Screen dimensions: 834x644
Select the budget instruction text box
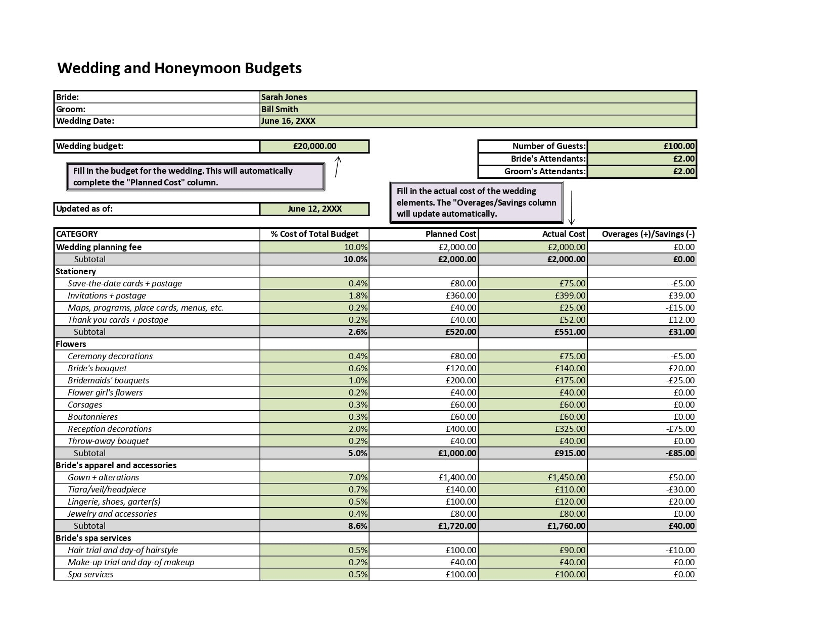click(x=196, y=176)
